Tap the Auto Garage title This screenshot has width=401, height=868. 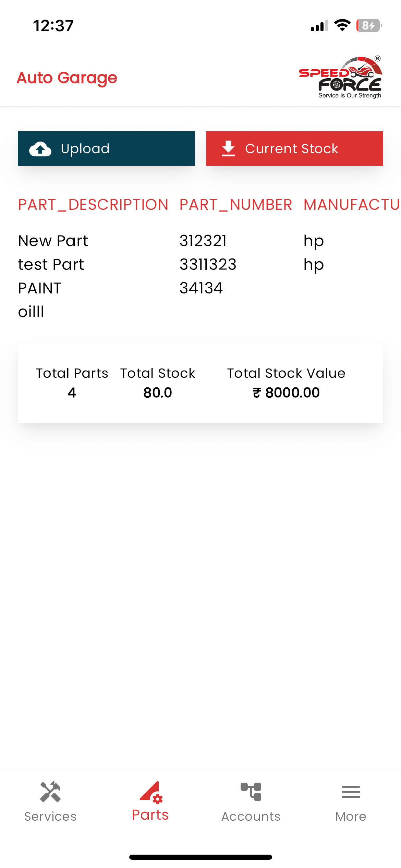(x=67, y=78)
